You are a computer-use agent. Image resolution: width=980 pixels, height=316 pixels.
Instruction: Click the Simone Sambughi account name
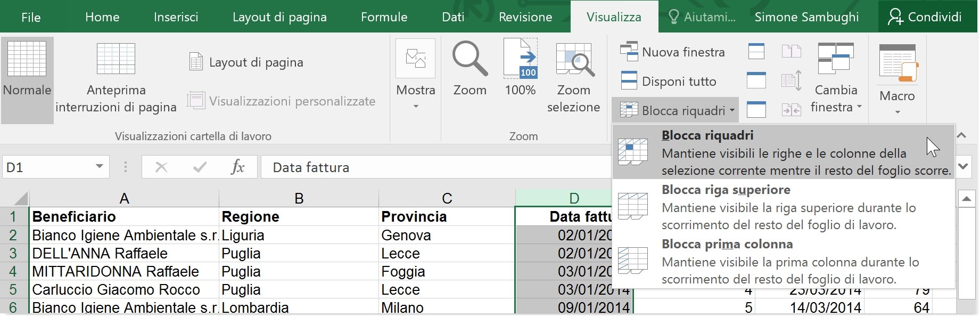pyautogui.click(x=806, y=17)
